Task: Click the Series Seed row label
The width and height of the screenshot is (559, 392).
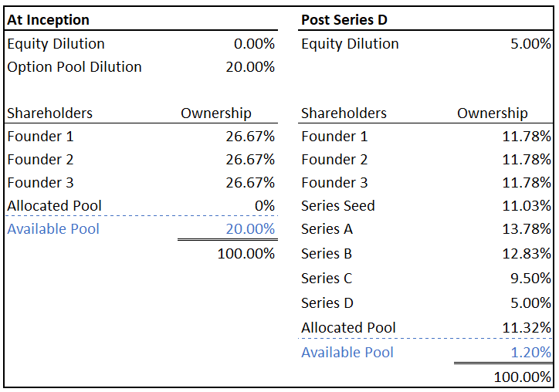Action: pyautogui.click(x=338, y=206)
